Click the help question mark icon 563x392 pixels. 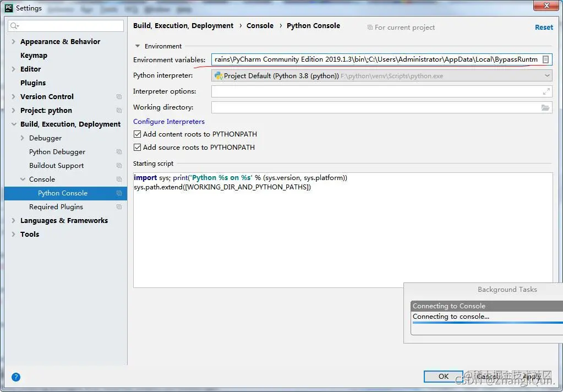pos(16,377)
